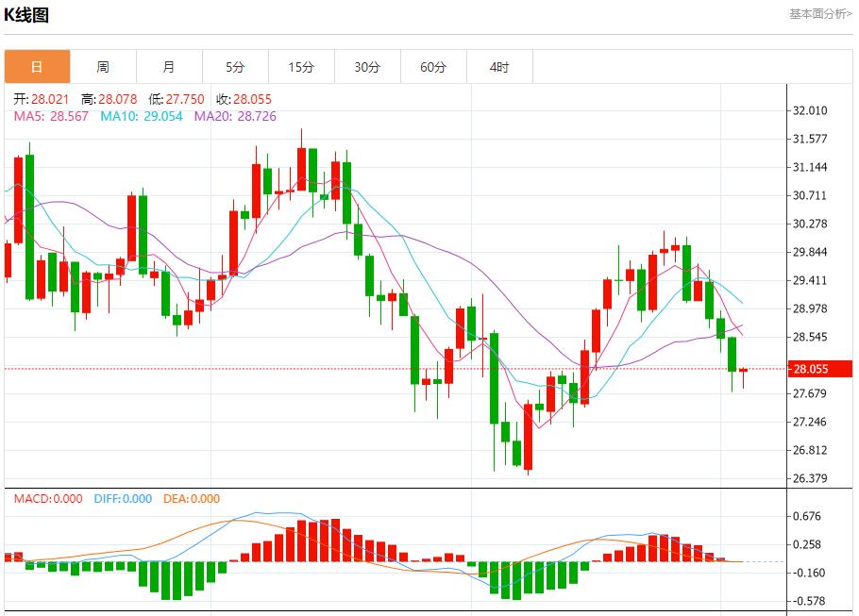Open the 5分 interval tab

[x=235, y=67]
